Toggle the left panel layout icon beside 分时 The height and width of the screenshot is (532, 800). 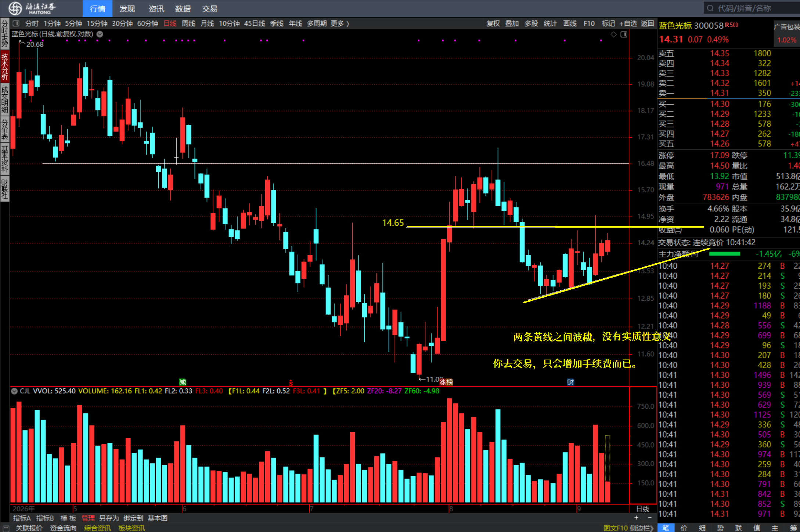(x=16, y=23)
